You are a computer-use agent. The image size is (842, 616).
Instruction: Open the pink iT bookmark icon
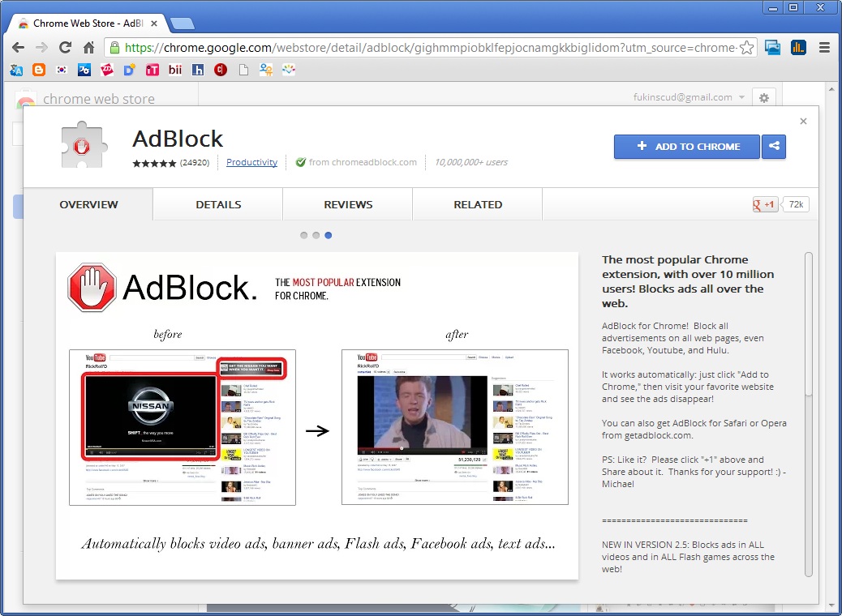(x=153, y=70)
